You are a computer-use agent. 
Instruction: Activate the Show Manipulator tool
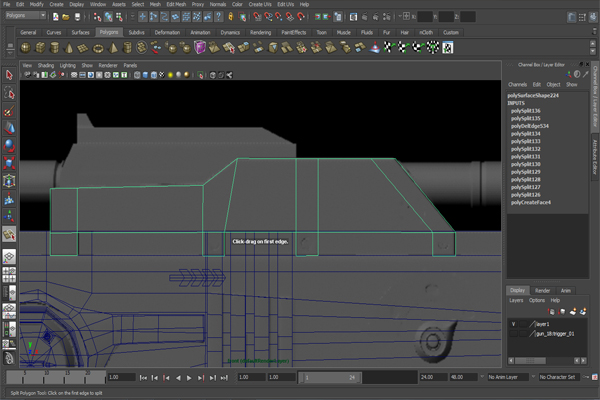pyautogui.click(x=9, y=216)
